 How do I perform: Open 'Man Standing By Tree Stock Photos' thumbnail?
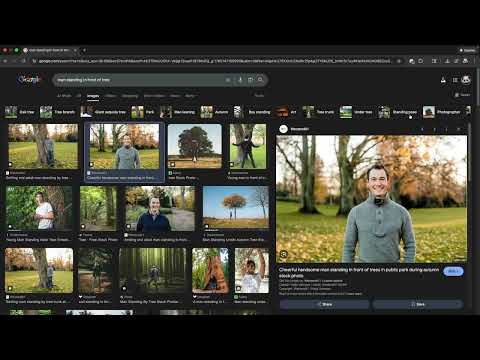[x=152, y=270]
